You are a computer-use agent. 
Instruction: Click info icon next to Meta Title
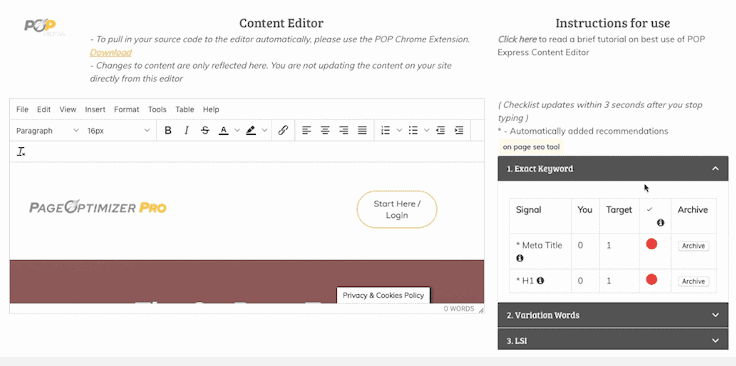520,258
